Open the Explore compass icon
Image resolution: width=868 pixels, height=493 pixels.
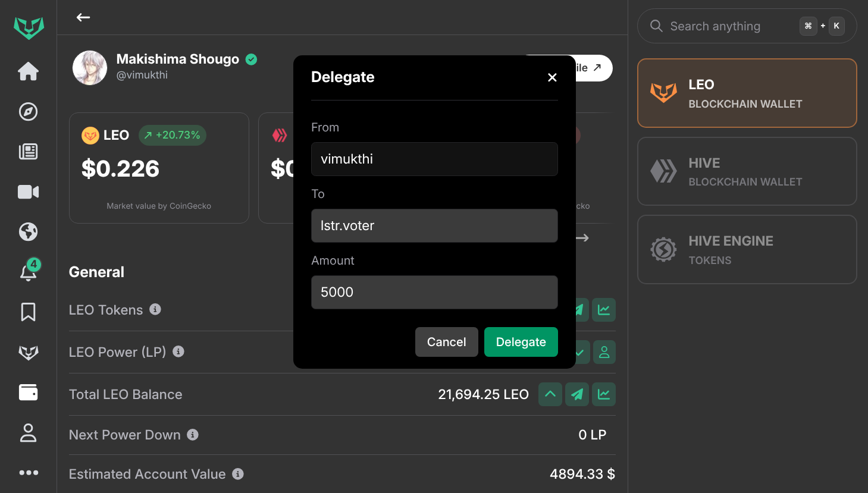[29, 111]
